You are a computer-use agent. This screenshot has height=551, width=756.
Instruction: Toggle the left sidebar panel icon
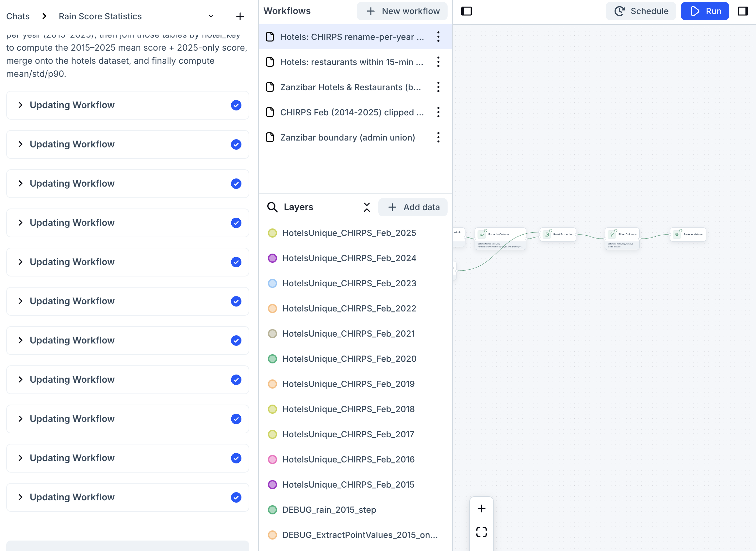[x=466, y=11]
